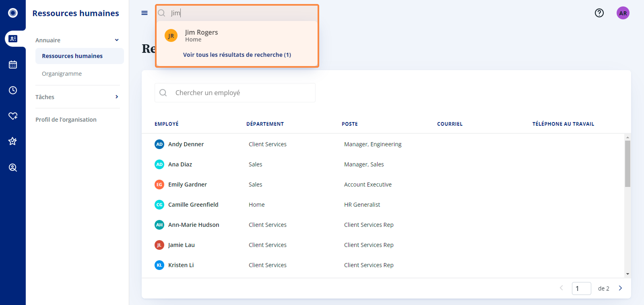Expand the Tâches section chevron
This screenshot has height=305, width=644.
click(117, 96)
